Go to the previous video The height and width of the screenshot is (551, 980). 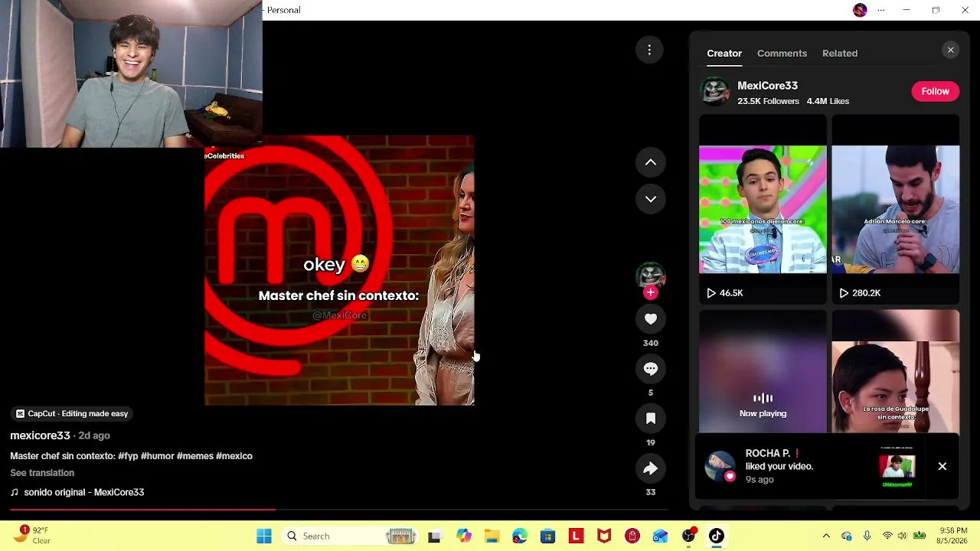650,162
